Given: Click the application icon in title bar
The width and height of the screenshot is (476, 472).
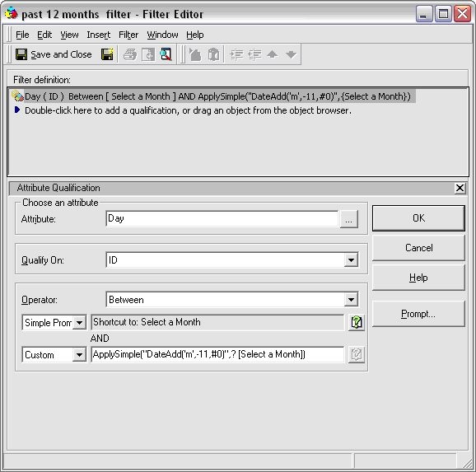Looking at the screenshot, I should 12,13.
